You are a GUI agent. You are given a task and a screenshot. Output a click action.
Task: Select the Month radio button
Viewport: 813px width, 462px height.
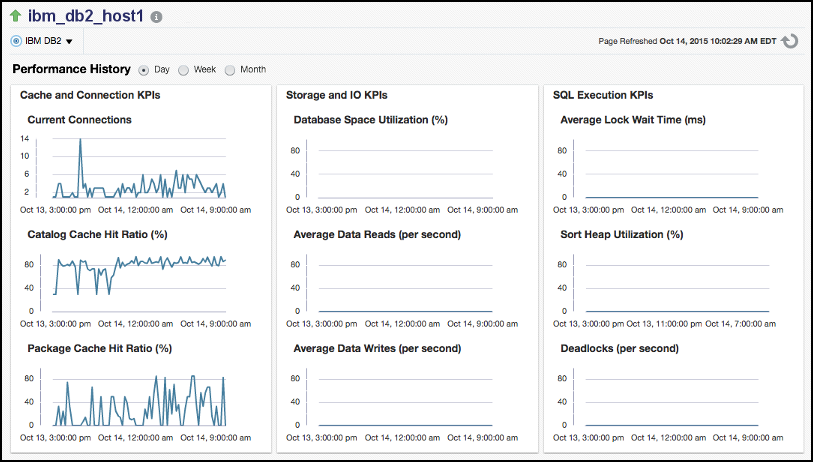click(230, 70)
